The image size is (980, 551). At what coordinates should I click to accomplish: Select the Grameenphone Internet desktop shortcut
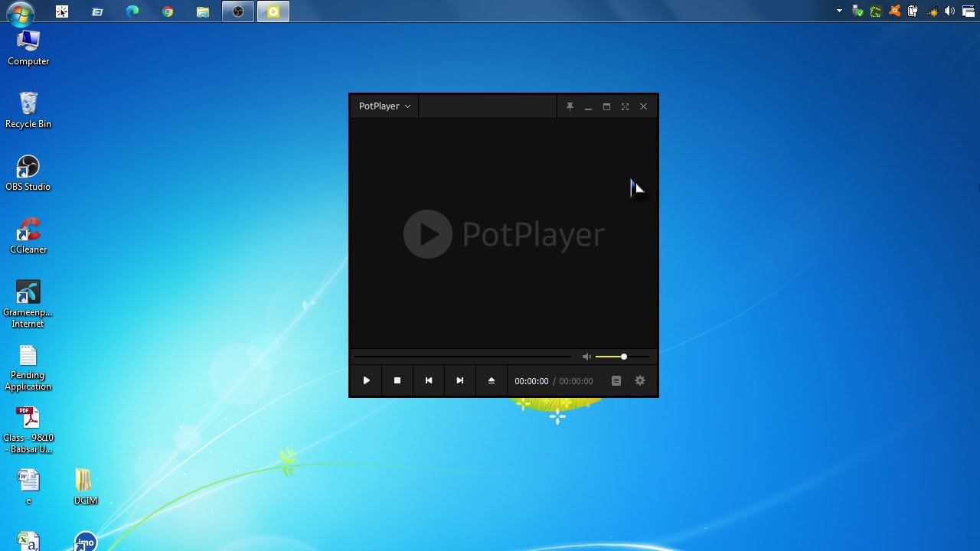pyautogui.click(x=28, y=304)
